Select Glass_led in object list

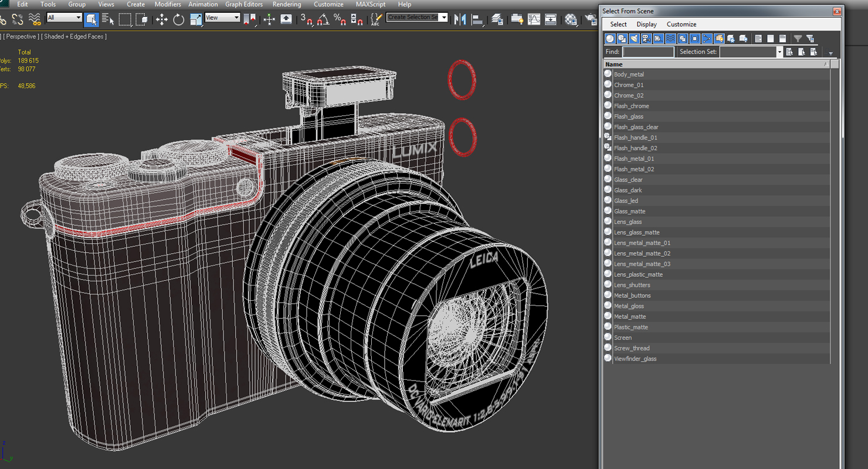(717, 200)
